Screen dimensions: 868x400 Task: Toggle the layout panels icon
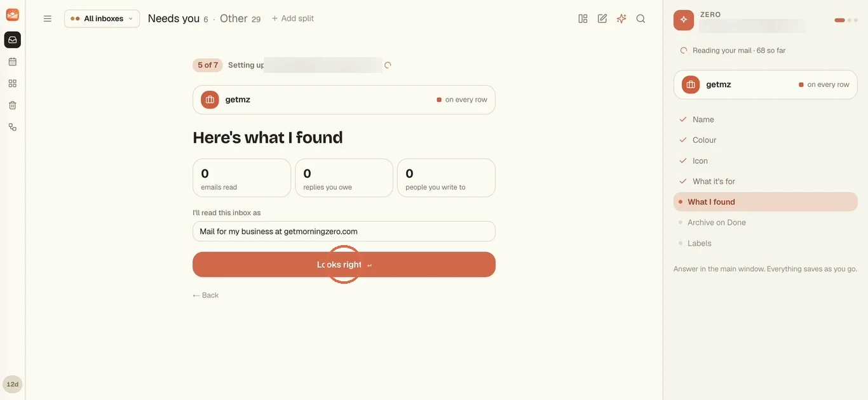(583, 18)
